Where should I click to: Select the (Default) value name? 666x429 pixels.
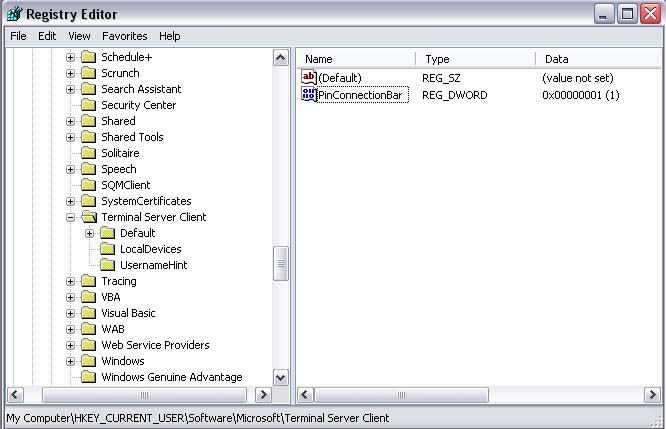[x=340, y=78]
